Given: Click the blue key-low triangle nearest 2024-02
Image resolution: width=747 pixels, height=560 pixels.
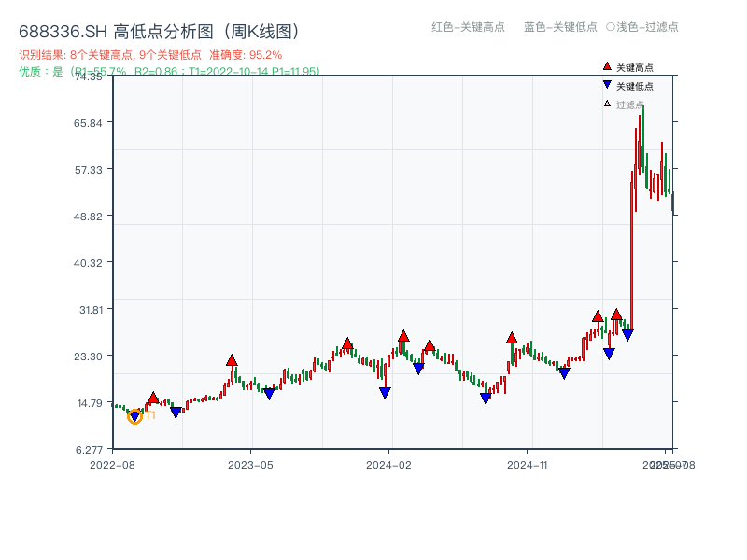Looking at the screenshot, I should click(385, 392).
